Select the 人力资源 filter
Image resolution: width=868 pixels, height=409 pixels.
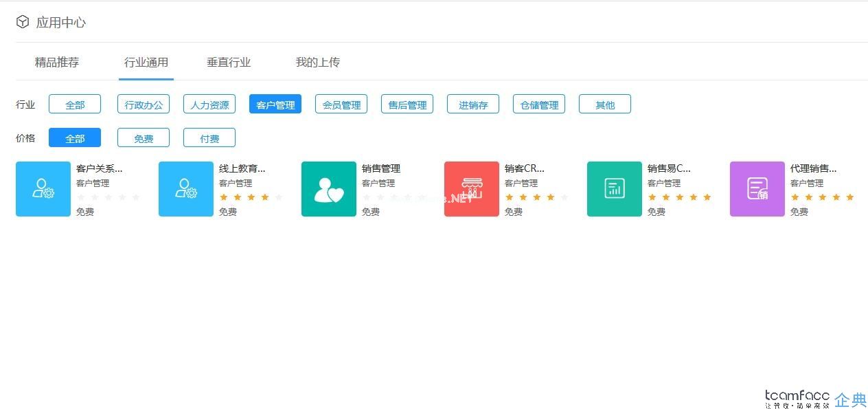tap(209, 104)
